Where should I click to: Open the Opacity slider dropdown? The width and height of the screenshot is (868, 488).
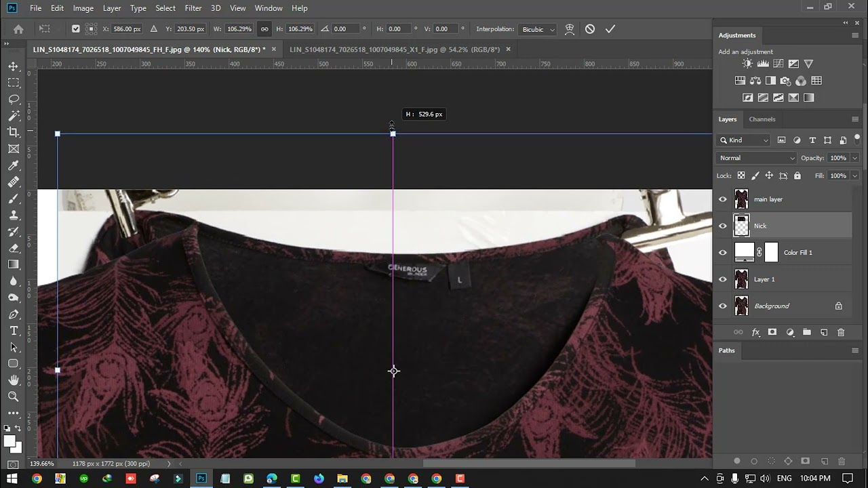pos(854,158)
